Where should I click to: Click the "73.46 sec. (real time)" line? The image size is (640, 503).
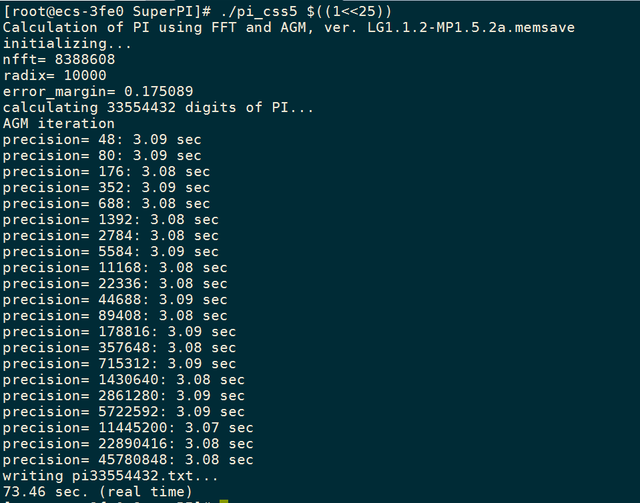pyautogui.click(x=97, y=491)
